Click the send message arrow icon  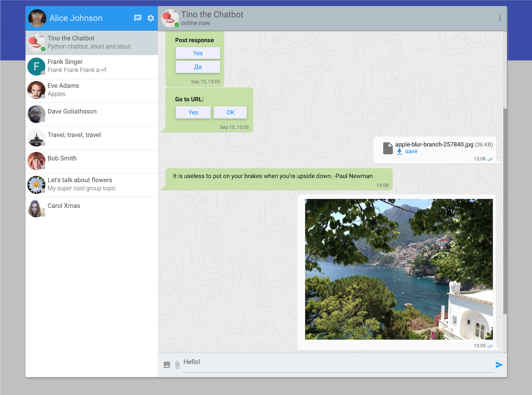(499, 365)
